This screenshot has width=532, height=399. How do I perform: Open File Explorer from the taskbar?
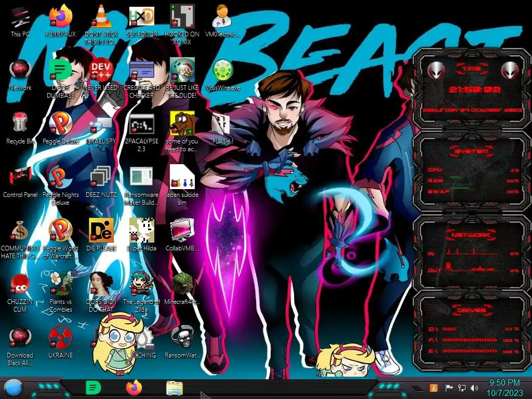175,388
